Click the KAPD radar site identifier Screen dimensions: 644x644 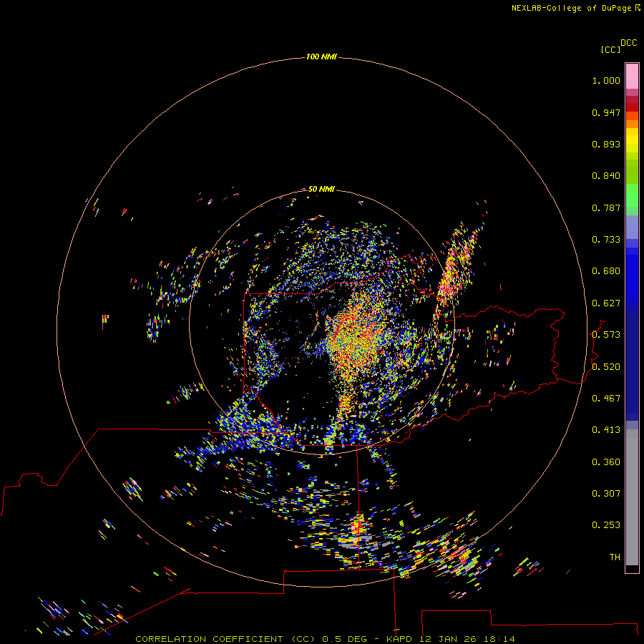coord(399,639)
